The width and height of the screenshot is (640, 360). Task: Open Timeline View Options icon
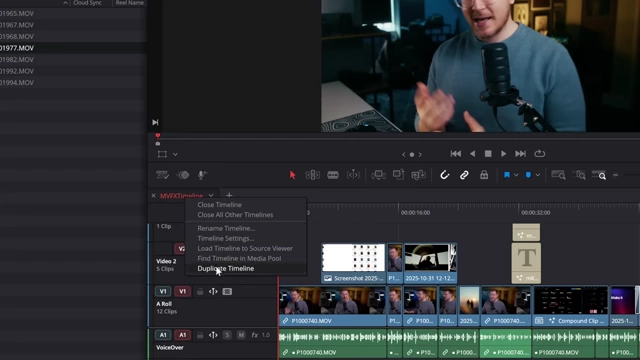(162, 175)
